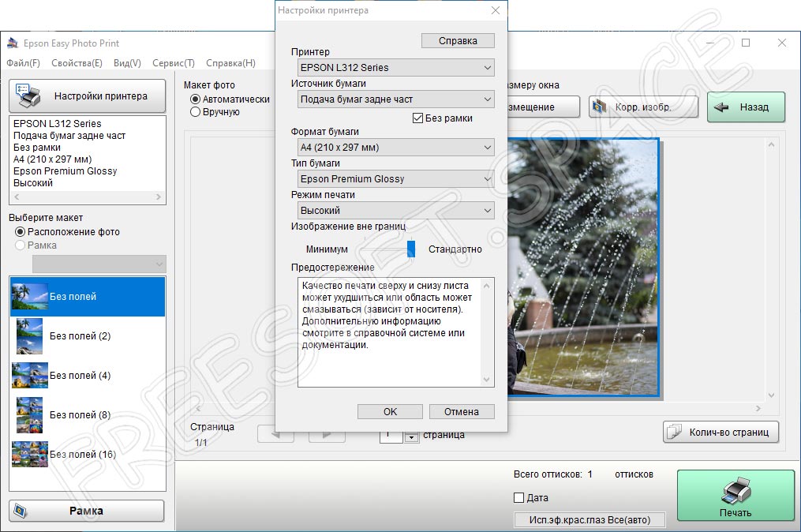801x532 pixels.
Task: Open the Вид(V) menu
Action: (x=127, y=63)
